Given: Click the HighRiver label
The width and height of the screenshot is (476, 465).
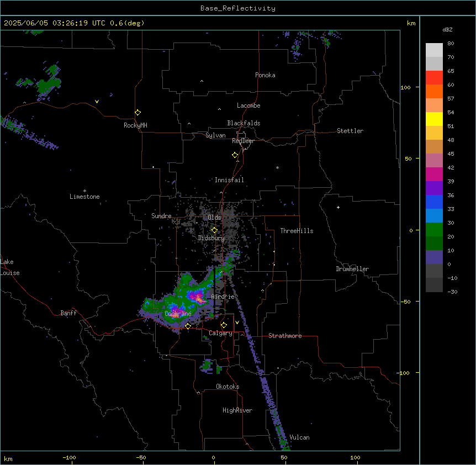Looking at the screenshot, I should click(x=237, y=410).
